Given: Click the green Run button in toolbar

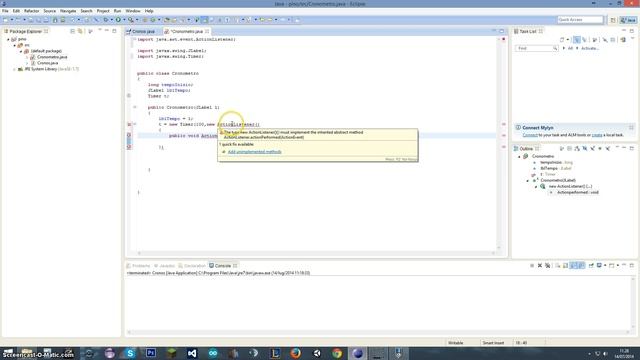Looking at the screenshot, I should coord(118,20).
